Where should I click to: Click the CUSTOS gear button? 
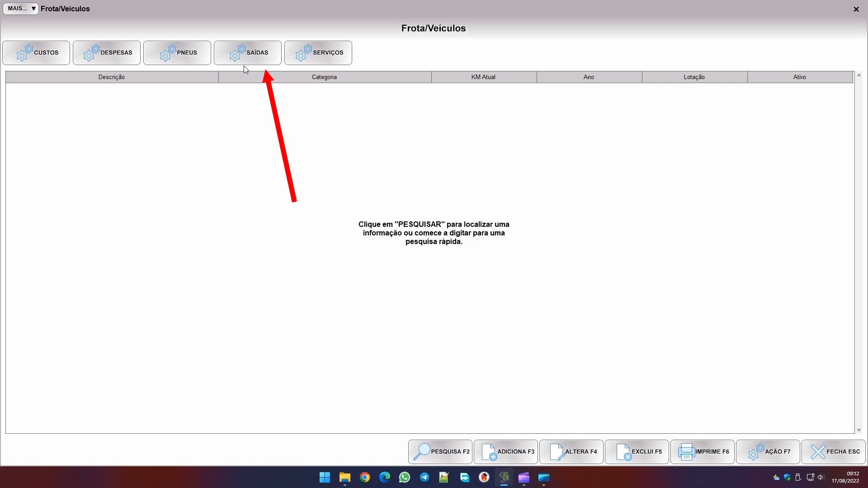pyautogui.click(x=36, y=53)
